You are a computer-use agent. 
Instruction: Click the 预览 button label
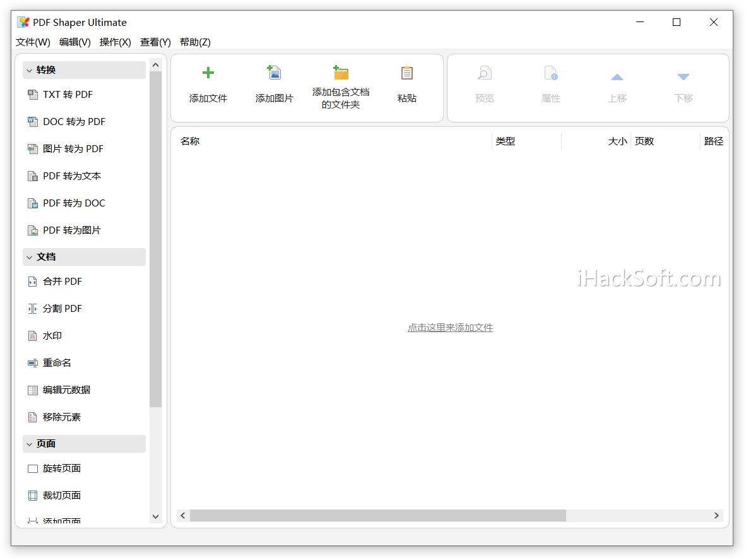click(x=484, y=98)
